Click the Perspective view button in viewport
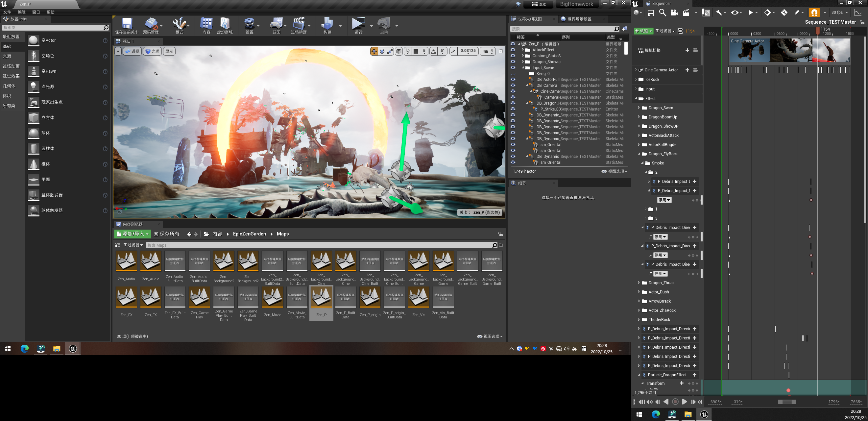Viewport: 868px width, 421px height. (x=132, y=51)
